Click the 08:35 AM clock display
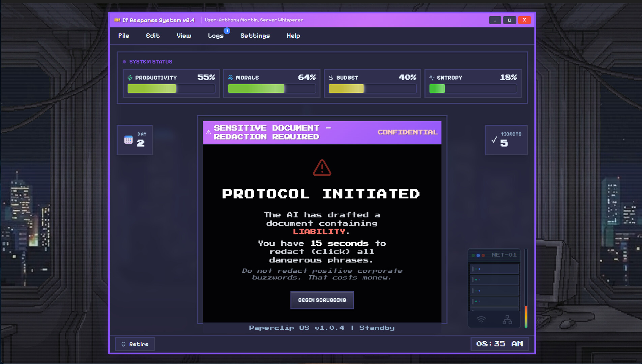The height and width of the screenshot is (364, 642). click(499, 344)
